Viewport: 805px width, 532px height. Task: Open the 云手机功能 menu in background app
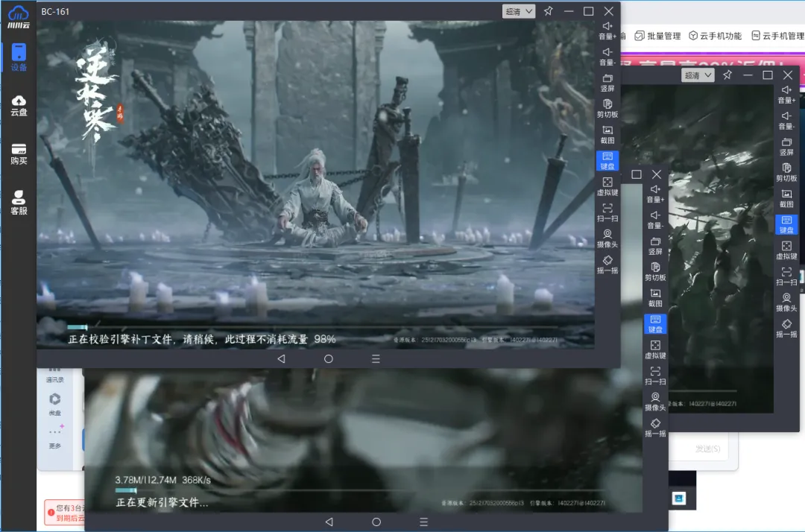[x=715, y=36]
